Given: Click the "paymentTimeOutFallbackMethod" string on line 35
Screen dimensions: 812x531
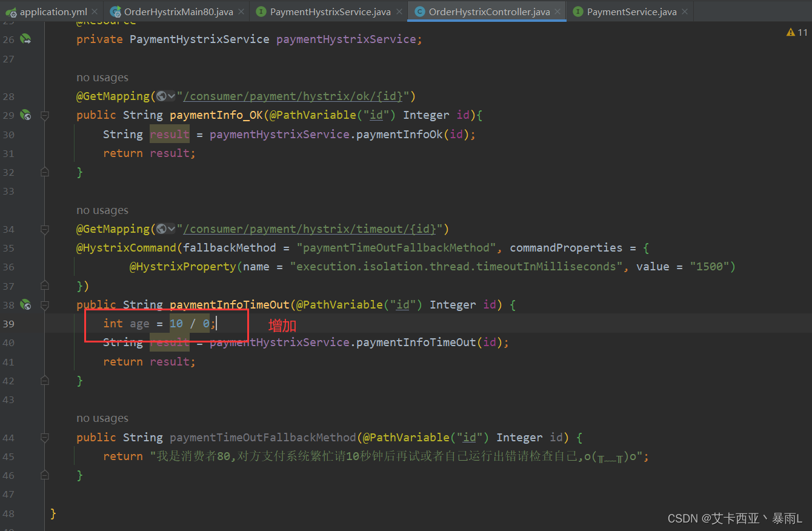Looking at the screenshot, I should 396,248.
